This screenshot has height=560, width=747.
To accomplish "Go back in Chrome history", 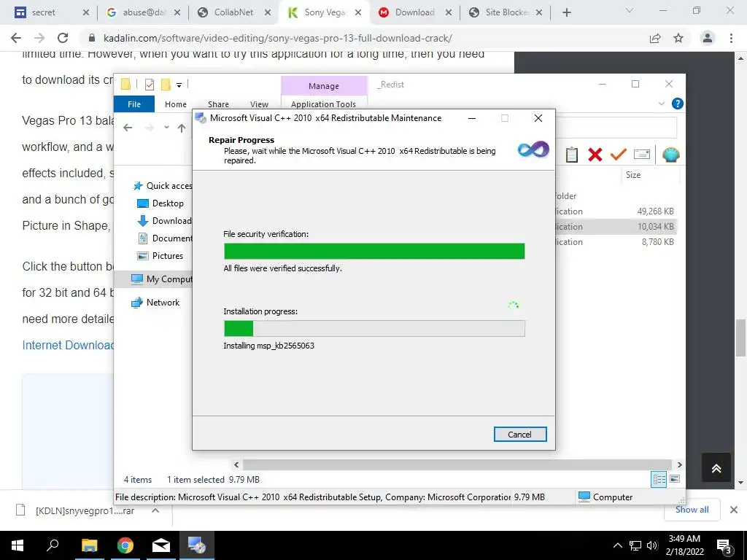I will [x=16, y=38].
